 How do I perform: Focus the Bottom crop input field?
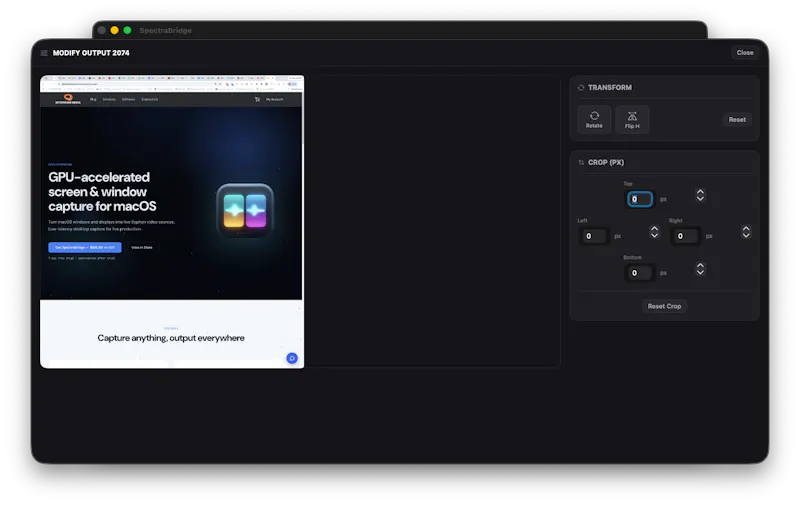[639, 273]
